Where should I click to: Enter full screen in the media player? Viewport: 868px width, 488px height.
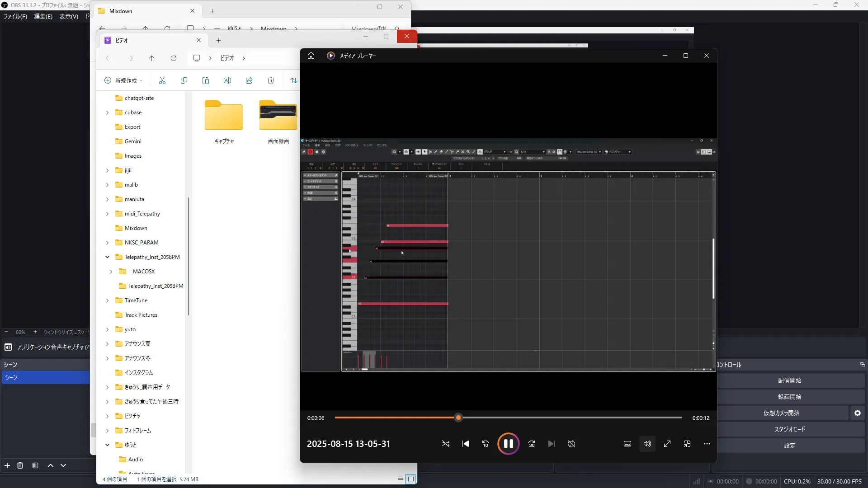(667, 444)
